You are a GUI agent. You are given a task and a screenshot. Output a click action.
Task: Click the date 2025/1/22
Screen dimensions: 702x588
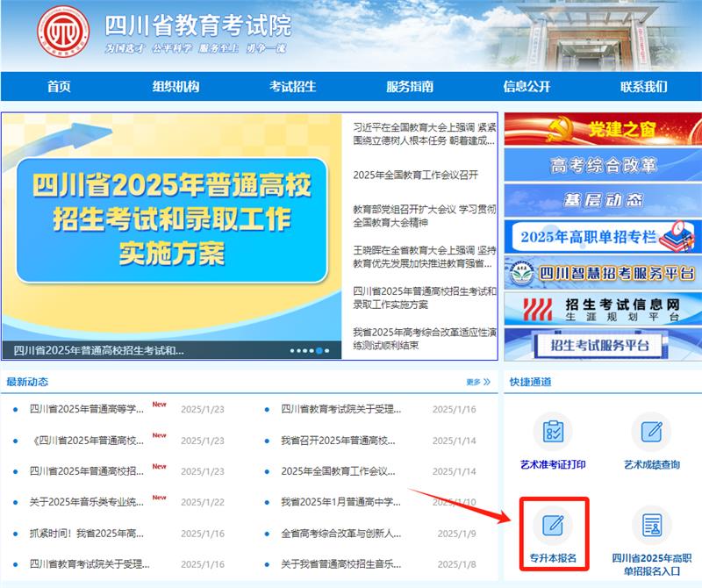tap(203, 503)
